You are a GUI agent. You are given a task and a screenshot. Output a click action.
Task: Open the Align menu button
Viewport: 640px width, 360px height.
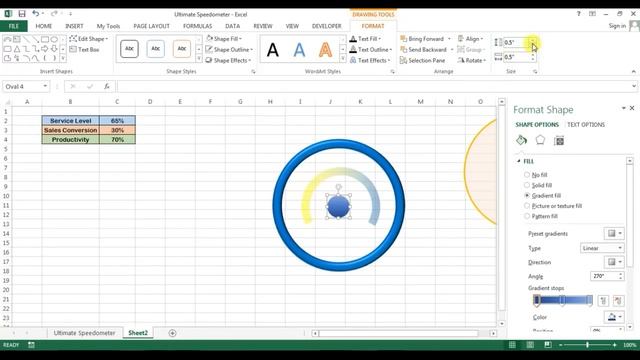pyautogui.click(x=470, y=39)
